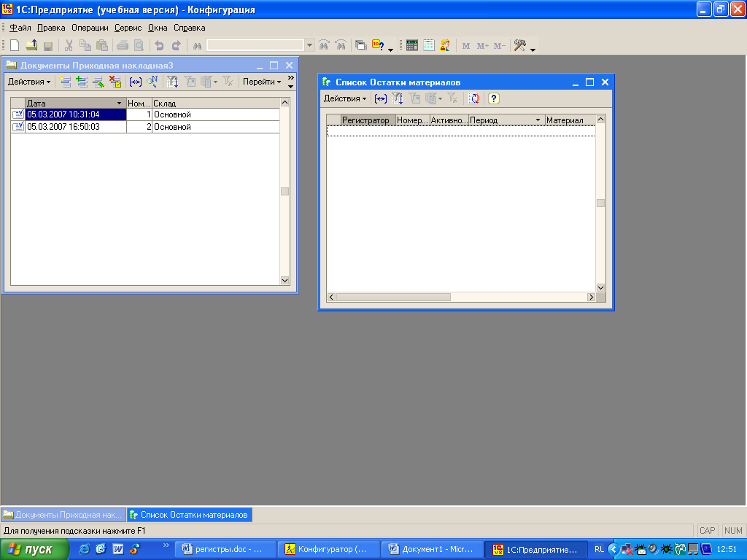Open Действия dropdown in Документы window
Image resolution: width=747 pixels, height=560 pixels.
29,82
